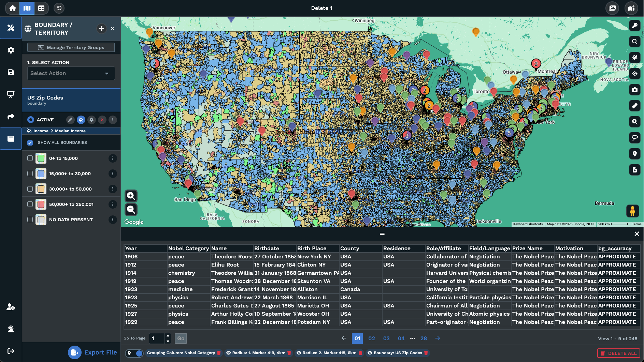Select the ruler measure tool
The height and width of the screenshot is (362, 644).
click(634, 106)
